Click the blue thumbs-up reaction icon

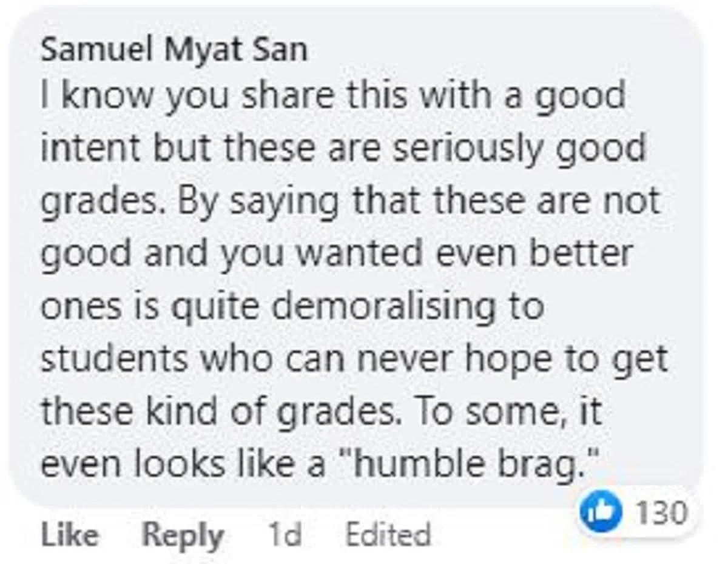tap(596, 513)
